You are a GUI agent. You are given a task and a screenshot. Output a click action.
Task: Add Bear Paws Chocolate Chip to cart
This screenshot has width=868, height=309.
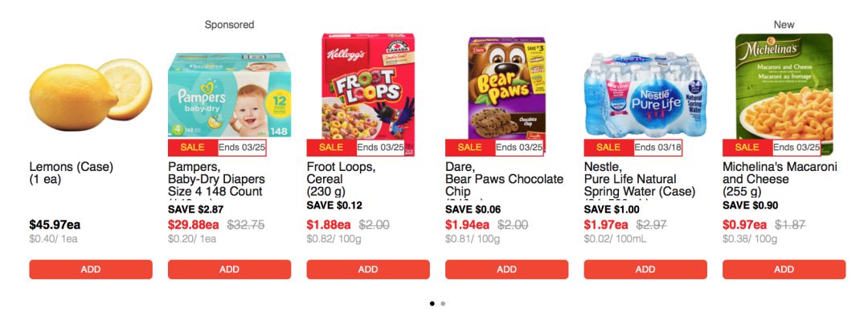[506, 269]
